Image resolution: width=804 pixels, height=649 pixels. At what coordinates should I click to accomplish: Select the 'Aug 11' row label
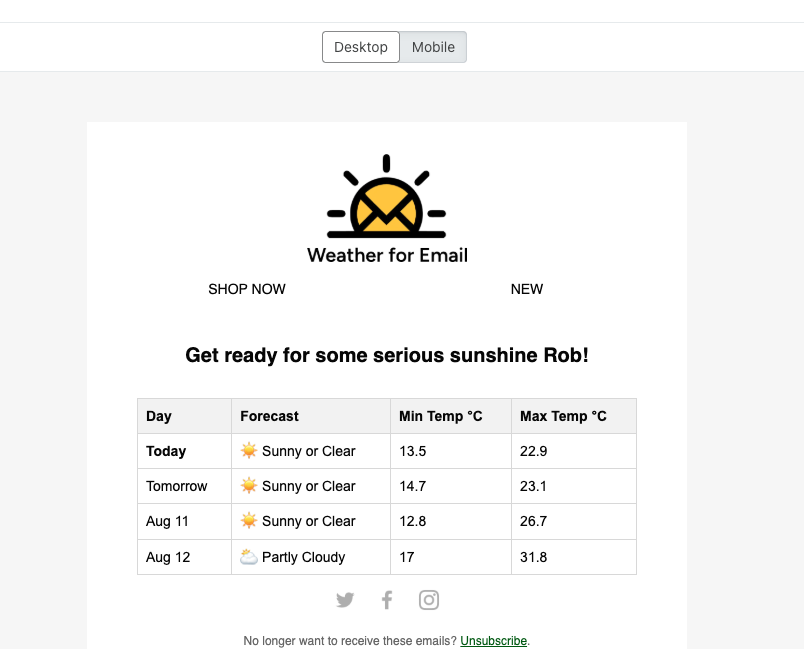[167, 521]
